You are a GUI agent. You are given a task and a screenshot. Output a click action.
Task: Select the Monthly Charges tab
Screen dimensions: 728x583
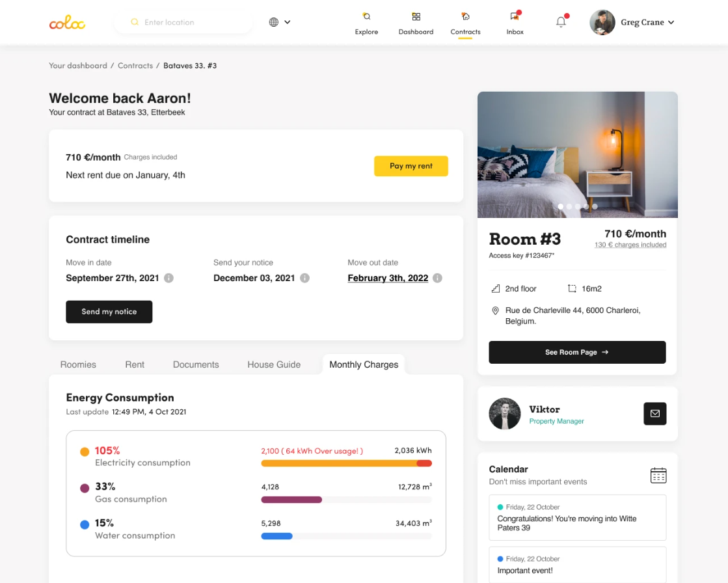click(x=364, y=364)
